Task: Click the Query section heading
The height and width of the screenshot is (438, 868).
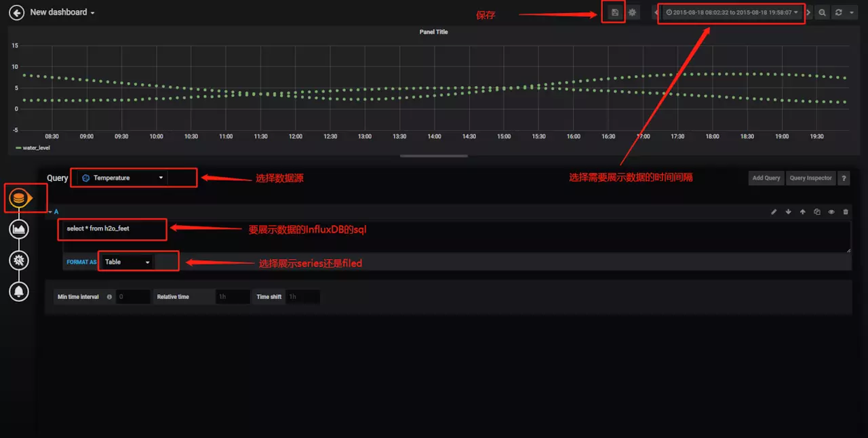Action: [58, 178]
